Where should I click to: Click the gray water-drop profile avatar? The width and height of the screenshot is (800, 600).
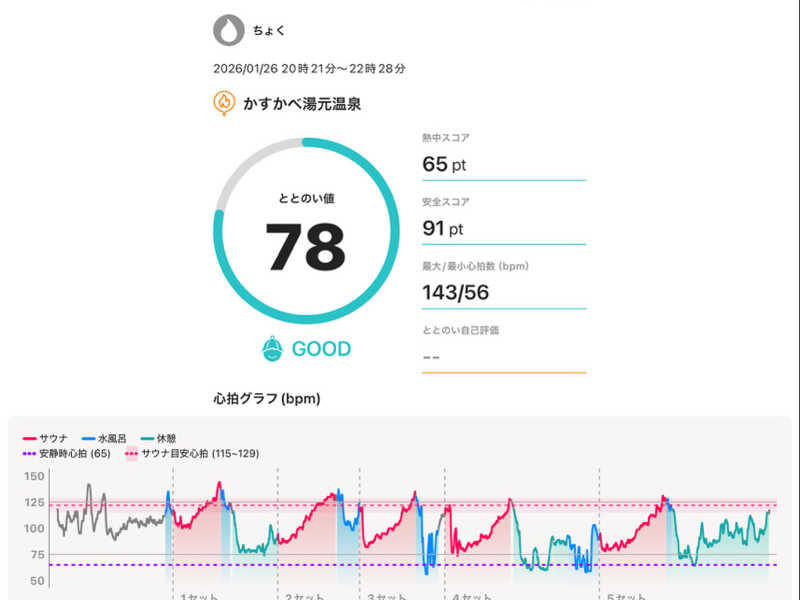[x=229, y=30]
